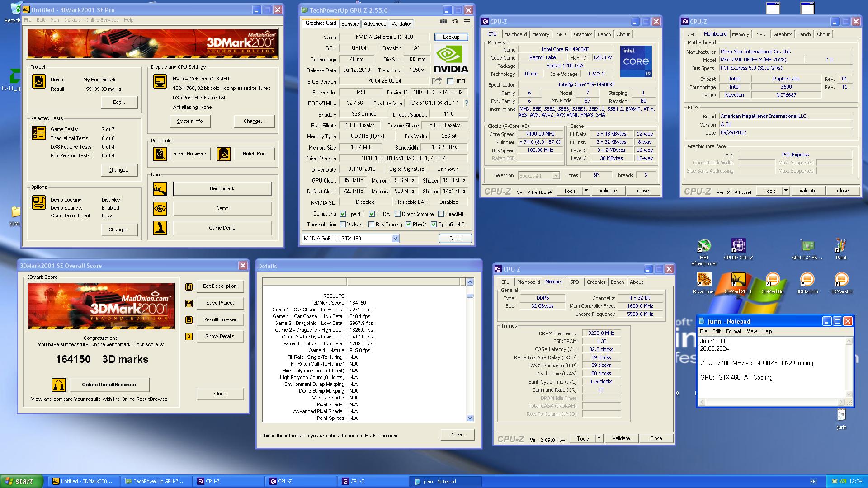Switch to TechPowerUp GPU-Z taskbar item
The image size is (868, 488).
pyautogui.click(x=156, y=482)
